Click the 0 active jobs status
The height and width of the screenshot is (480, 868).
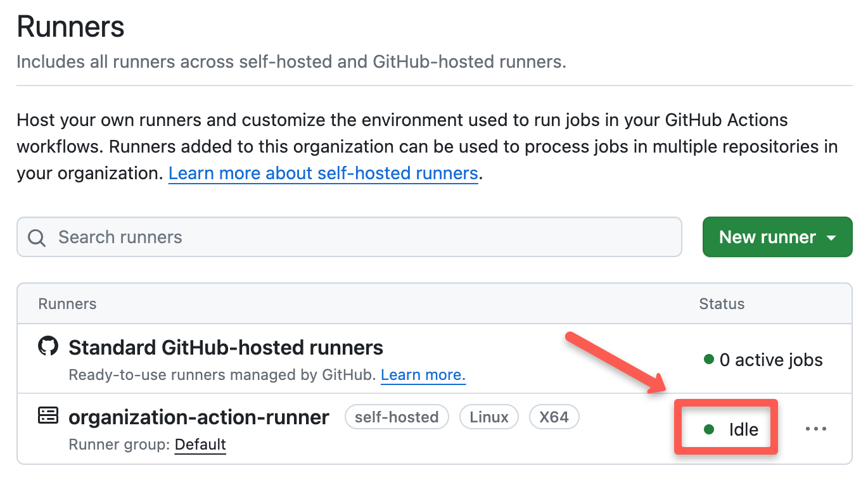(x=770, y=359)
